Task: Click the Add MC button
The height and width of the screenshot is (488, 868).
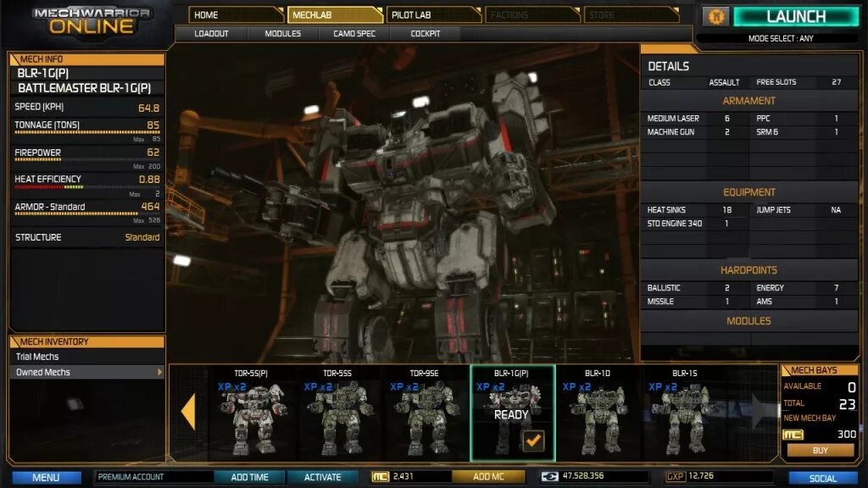Action: [x=488, y=476]
